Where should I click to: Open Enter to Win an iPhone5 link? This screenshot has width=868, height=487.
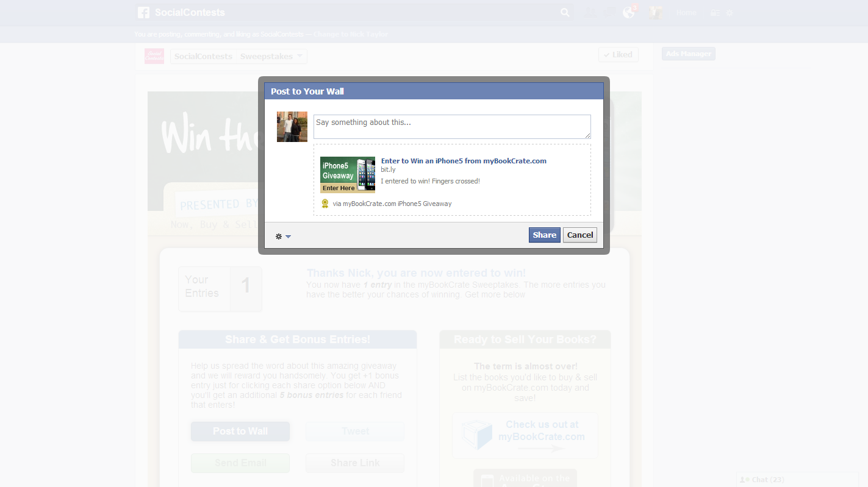pos(464,161)
